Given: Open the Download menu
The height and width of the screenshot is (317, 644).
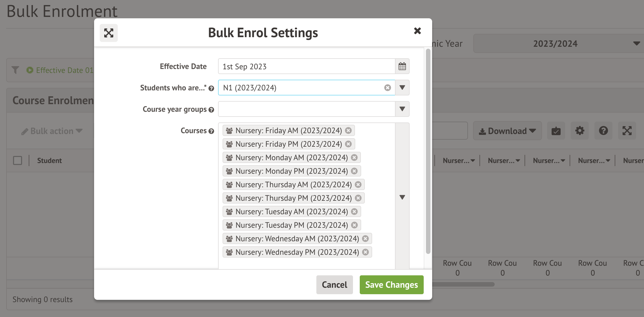Looking at the screenshot, I should [x=507, y=131].
